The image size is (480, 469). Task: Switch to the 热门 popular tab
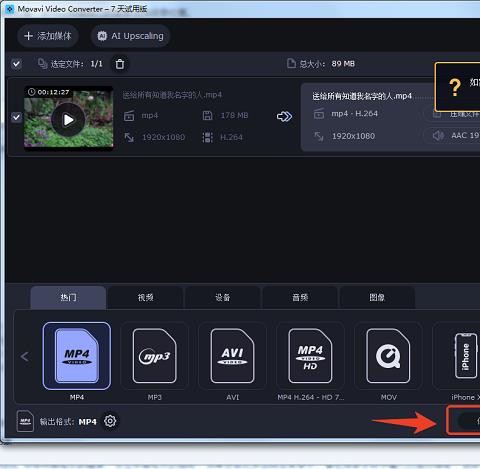[x=68, y=297]
